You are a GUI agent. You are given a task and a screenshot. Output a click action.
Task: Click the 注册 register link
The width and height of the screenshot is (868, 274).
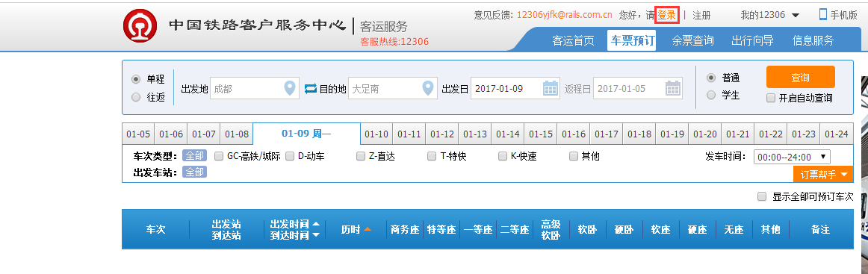(x=701, y=15)
